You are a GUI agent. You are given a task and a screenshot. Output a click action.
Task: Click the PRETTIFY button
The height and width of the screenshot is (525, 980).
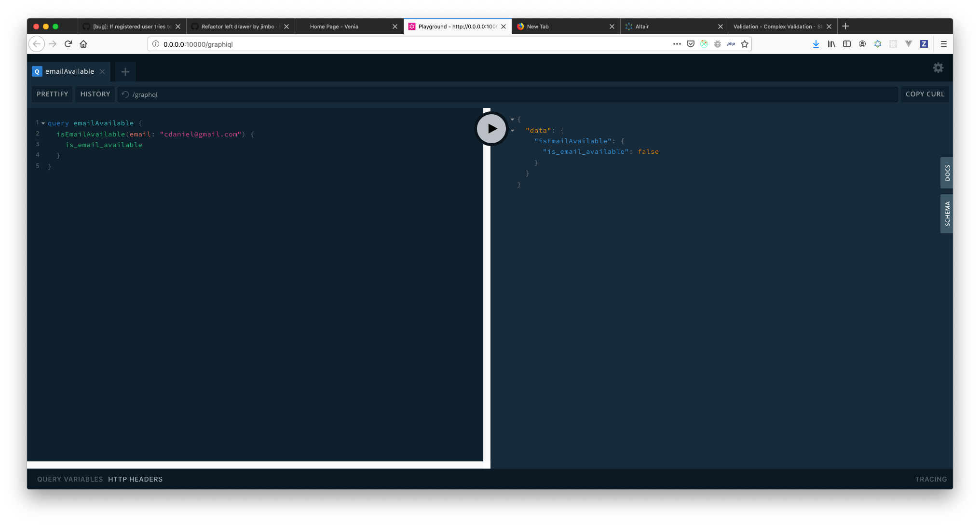click(52, 94)
